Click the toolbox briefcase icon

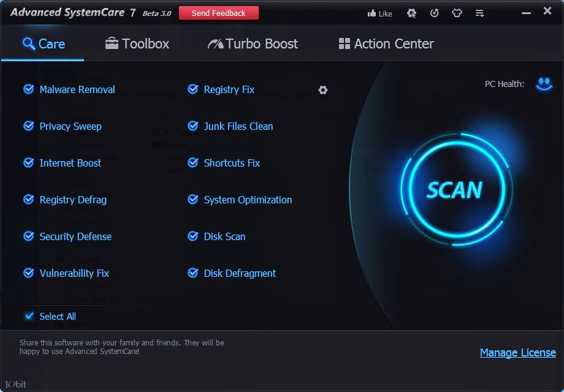112,43
